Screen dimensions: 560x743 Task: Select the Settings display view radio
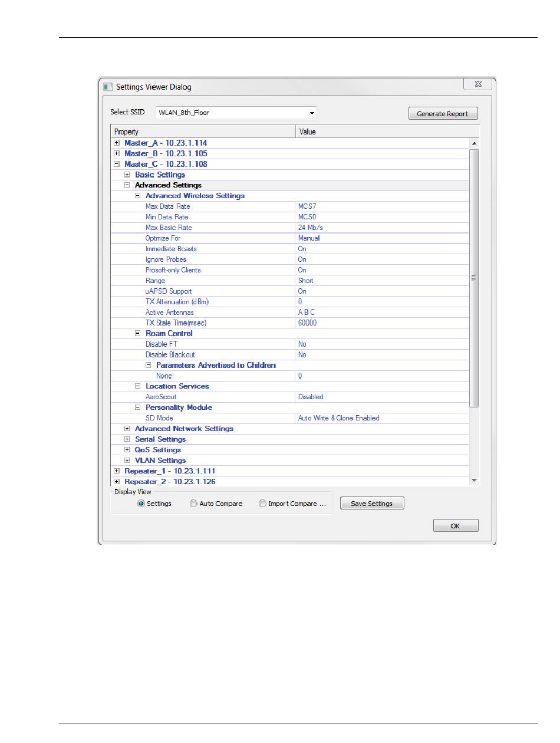(141, 504)
